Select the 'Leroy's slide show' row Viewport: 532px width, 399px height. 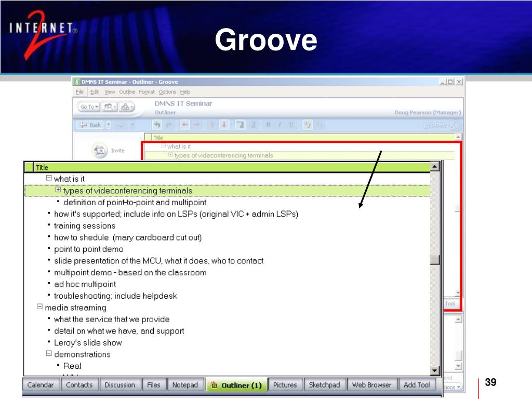pos(228,343)
